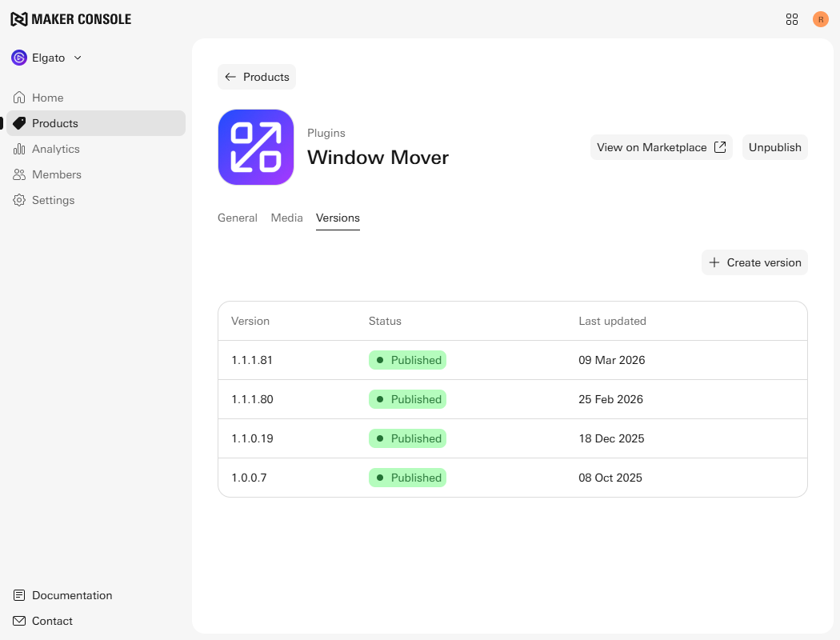
Task: Click the Window Mover plugin icon
Action: tap(256, 147)
